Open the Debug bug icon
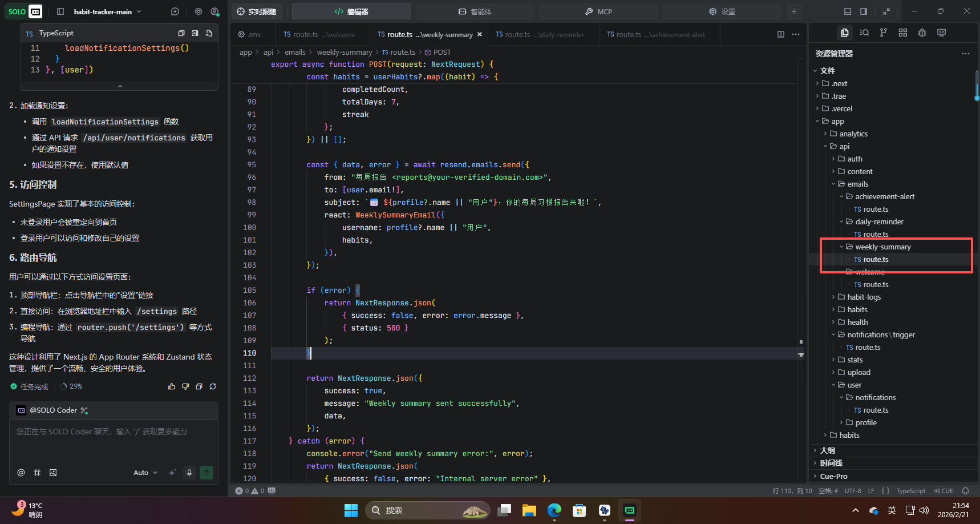 click(x=922, y=33)
